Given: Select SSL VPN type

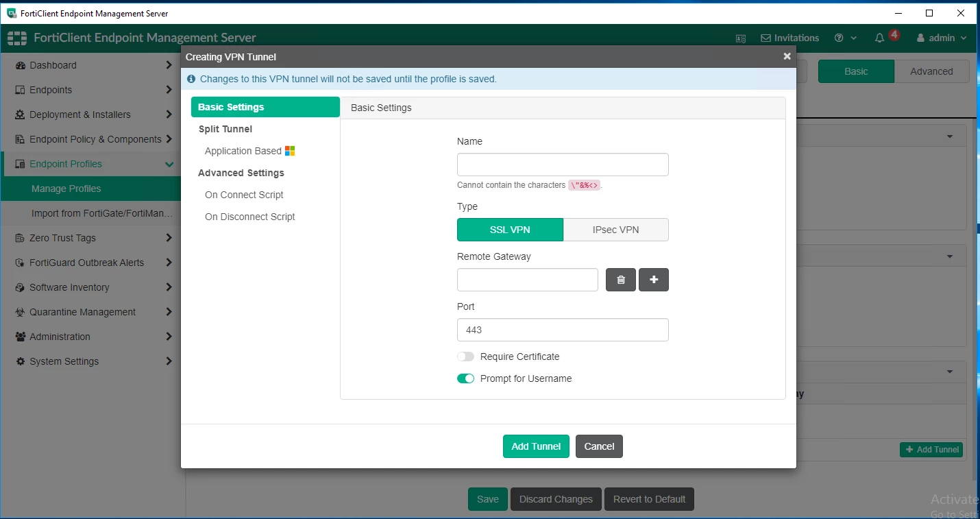Looking at the screenshot, I should [510, 230].
